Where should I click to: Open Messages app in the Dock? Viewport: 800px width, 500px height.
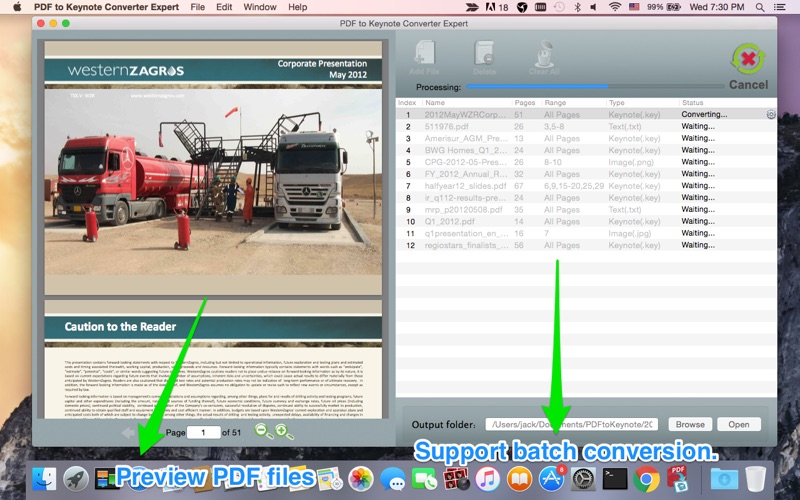point(392,479)
